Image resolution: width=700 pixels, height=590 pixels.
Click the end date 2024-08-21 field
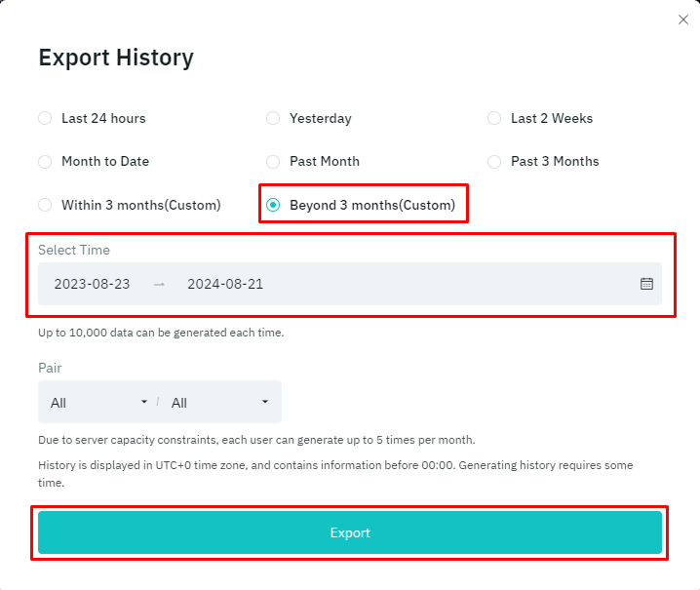pos(225,284)
